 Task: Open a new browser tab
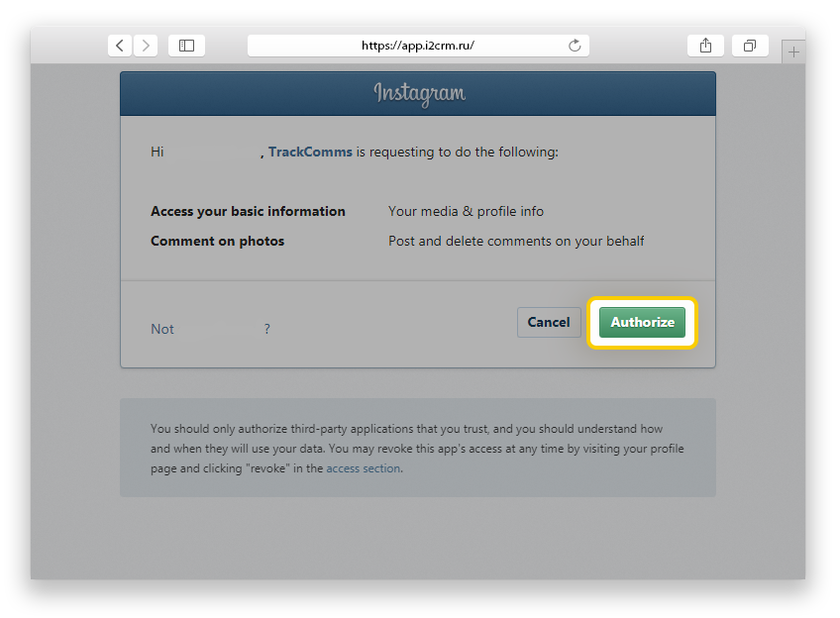click(793, 51)
